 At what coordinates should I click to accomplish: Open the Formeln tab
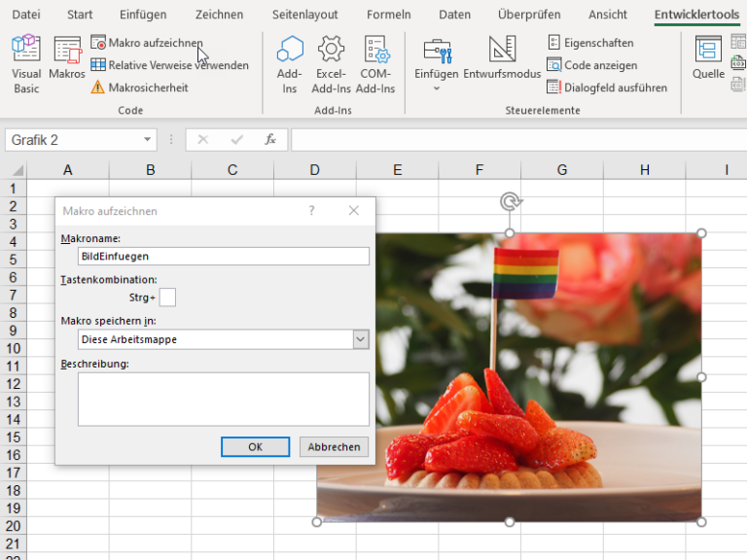click(389, 15)
